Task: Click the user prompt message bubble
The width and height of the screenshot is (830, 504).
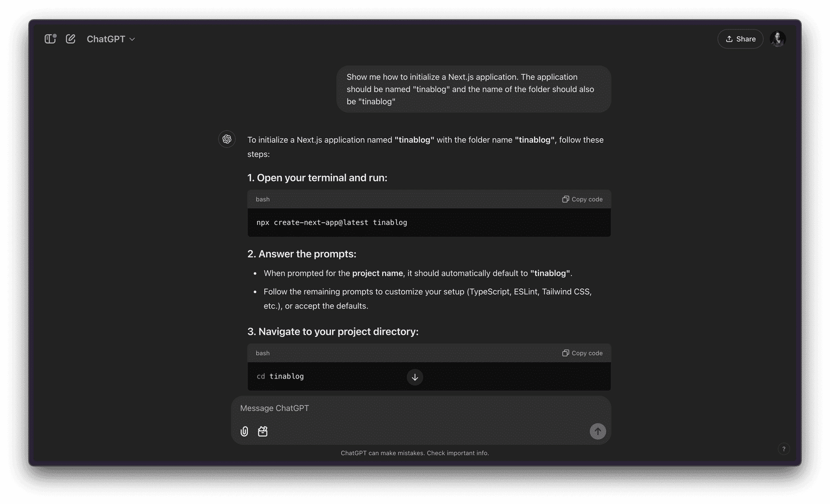Action: coord(473,89)
